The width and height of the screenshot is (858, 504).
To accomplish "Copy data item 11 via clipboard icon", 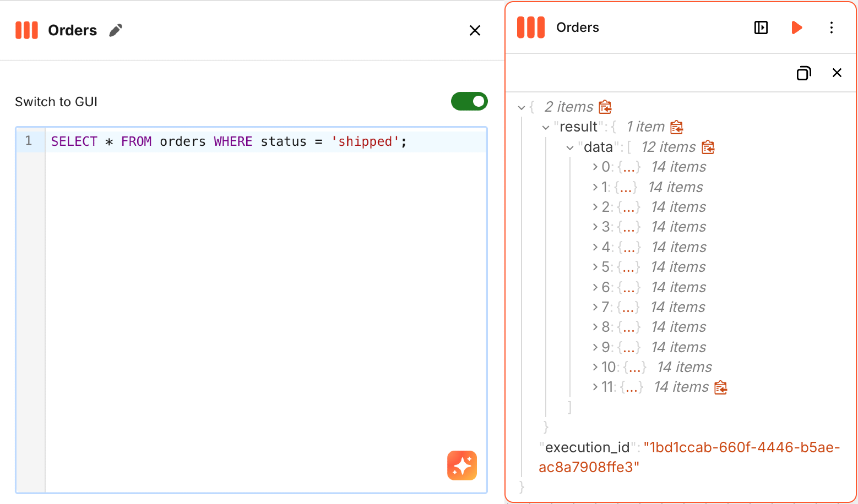I will pyautogui.click(x=721, y=387).
